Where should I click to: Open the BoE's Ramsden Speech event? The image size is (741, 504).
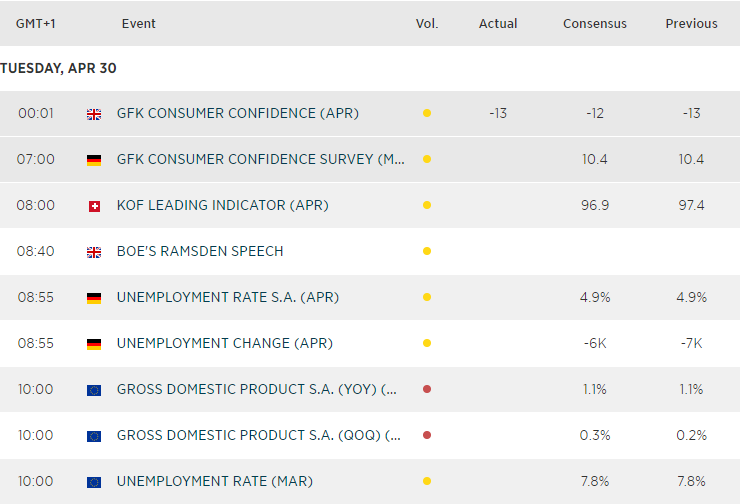pos(200,252)
